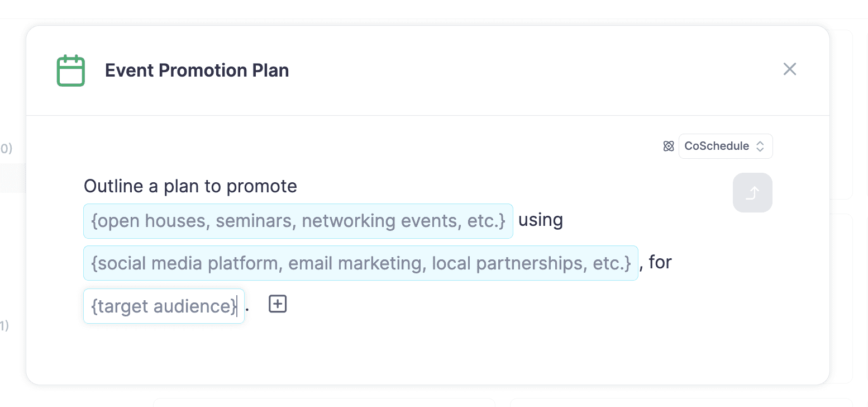Click the 'Outline a plan to promote' text
Viewport: 868px width, 407px height.
pos(190,186)
